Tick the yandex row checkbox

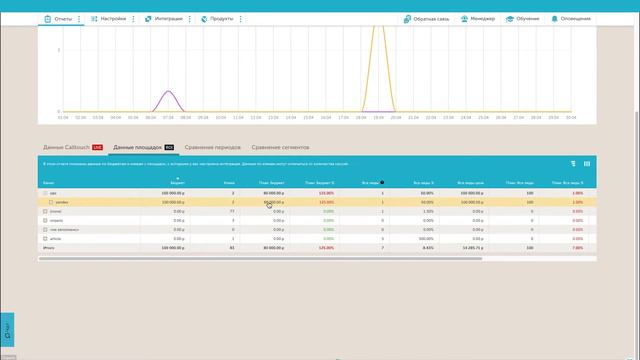(51, 202)
